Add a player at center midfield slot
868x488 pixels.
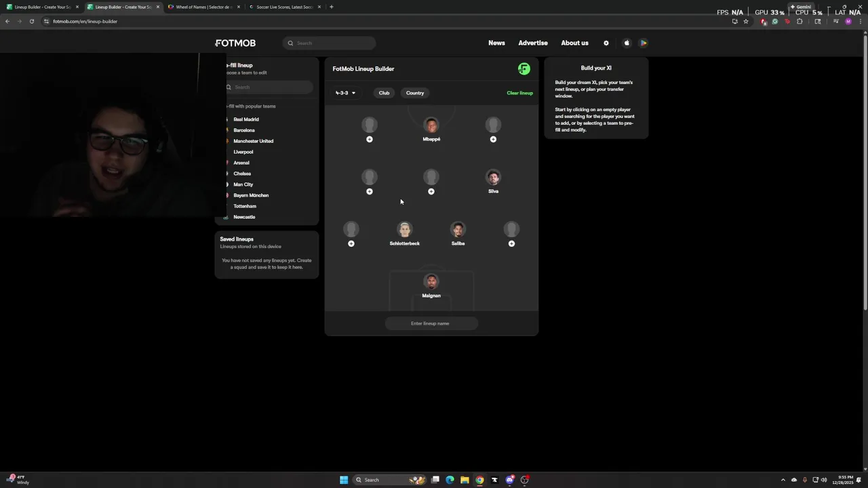[x=431, y=191]
